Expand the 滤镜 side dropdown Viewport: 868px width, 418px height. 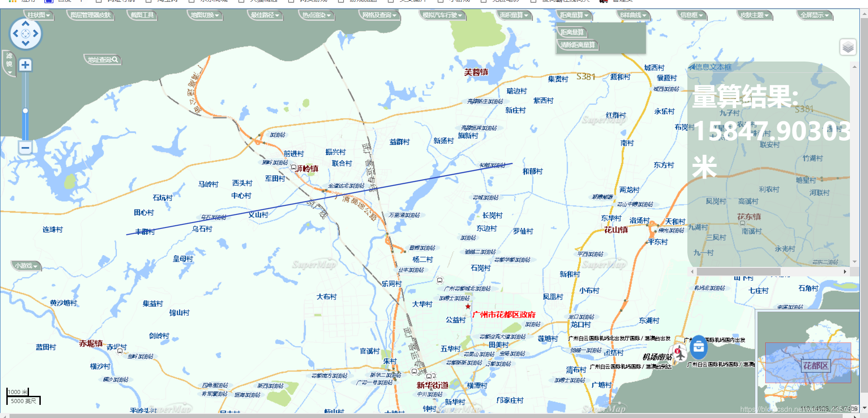coord(9,63)
